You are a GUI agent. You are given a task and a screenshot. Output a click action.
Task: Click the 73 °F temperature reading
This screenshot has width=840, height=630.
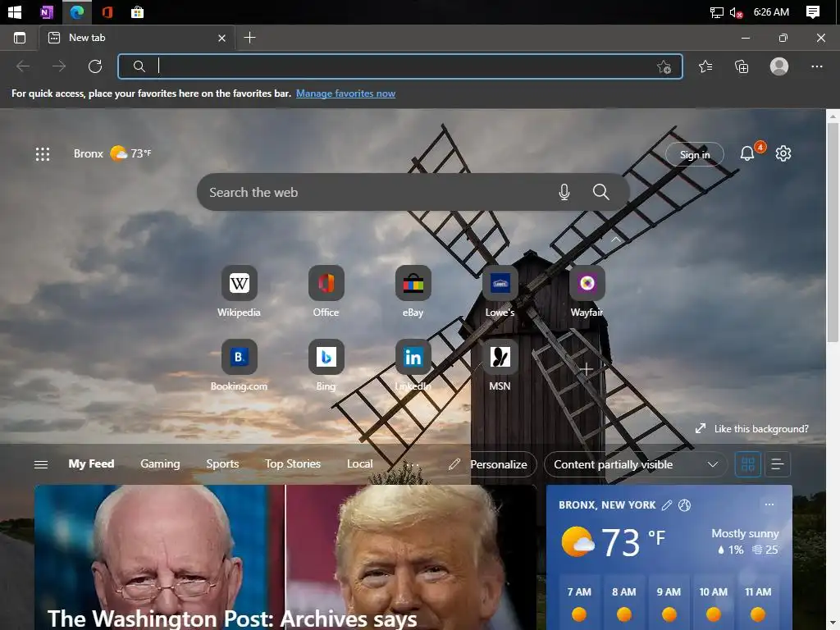[x=632, y=542]
